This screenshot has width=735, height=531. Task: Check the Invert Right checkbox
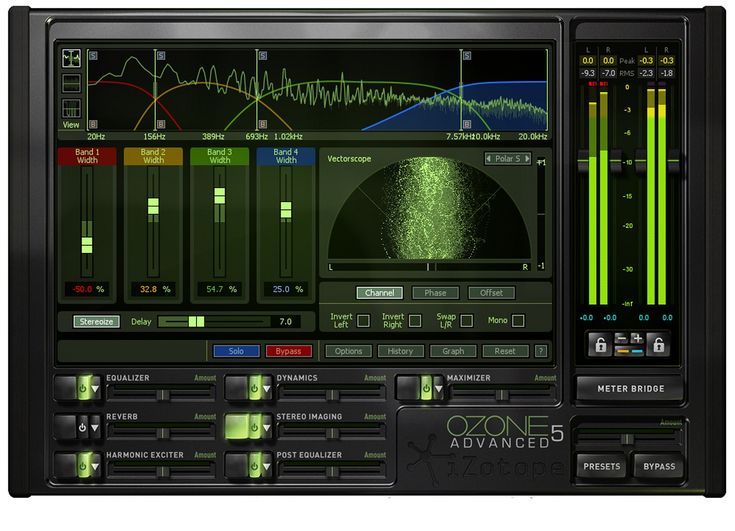[415, 321]
